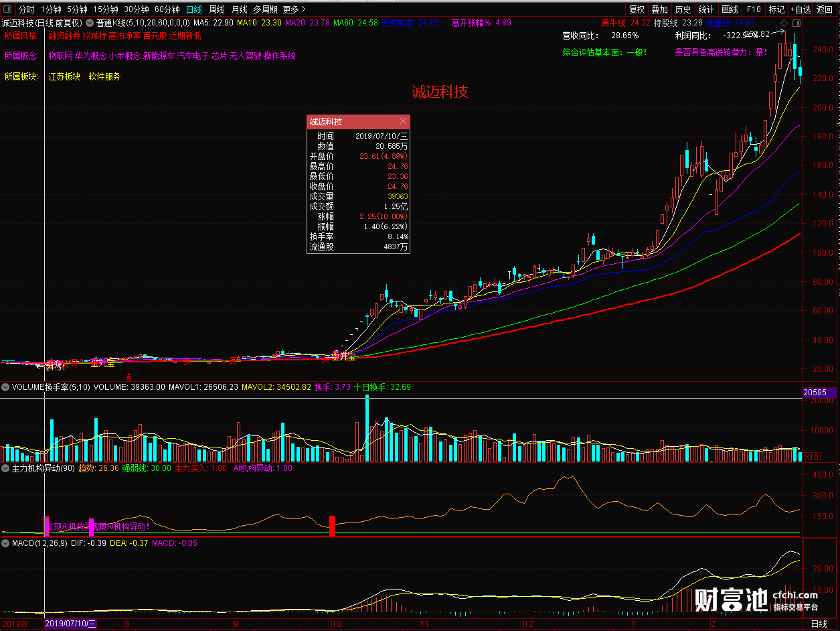Click 物联网 concept tag
840x631 pixels.
click(x=60, y=56)
